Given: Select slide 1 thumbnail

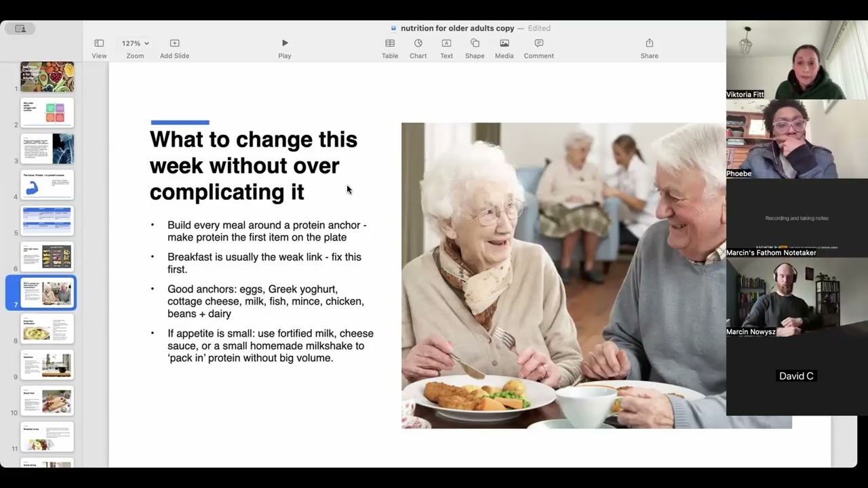Looking at the screenshot, I should 47,77.
